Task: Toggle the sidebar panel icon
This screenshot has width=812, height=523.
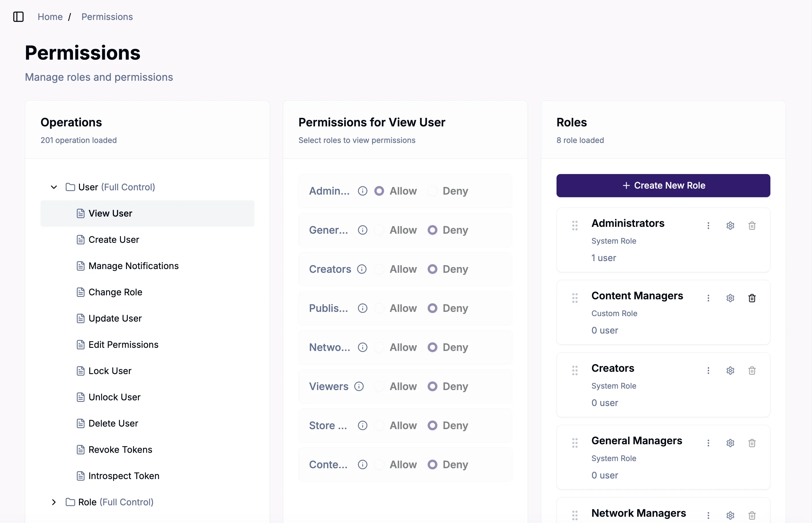Action: coord(18,17)
